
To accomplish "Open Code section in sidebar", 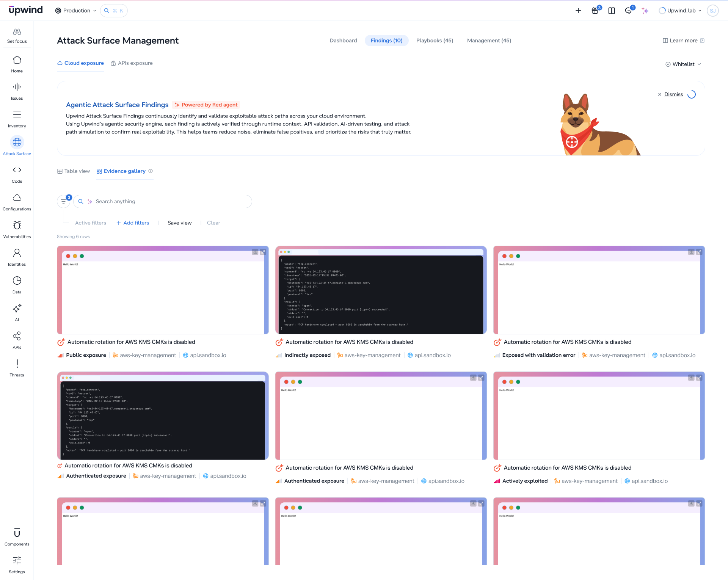I will click(x=17, y=174).
